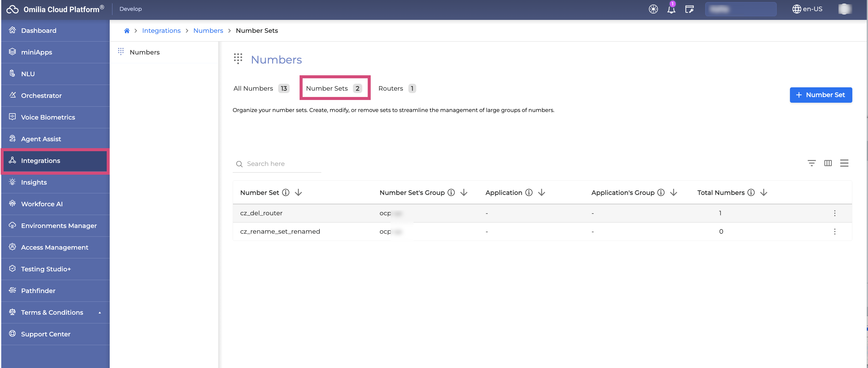The image size is (868, 368).
Task: Open the en-US language selector
Action: coord(807,9)
